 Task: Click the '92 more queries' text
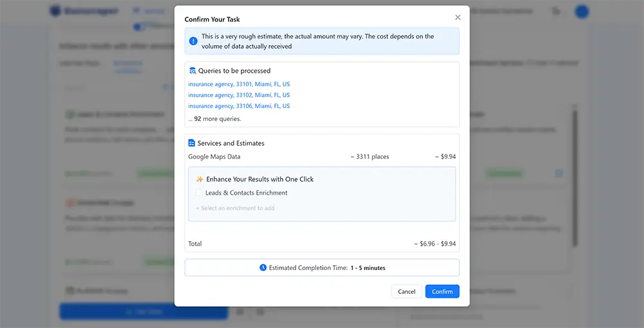(215, 119)
